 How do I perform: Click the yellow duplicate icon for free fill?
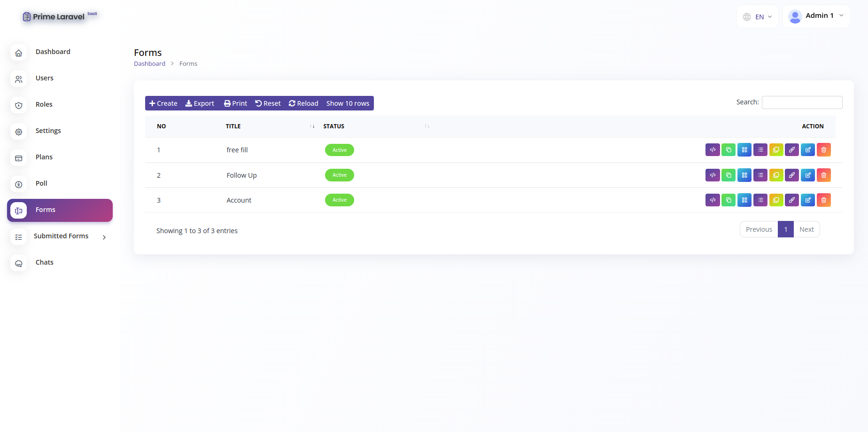click(x=776, y=150)
